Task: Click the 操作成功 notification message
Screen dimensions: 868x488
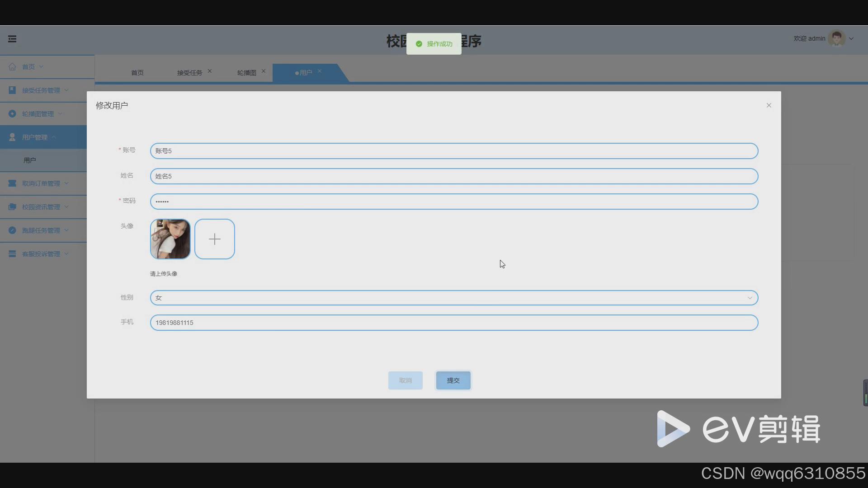Action: tap(434, 44)
